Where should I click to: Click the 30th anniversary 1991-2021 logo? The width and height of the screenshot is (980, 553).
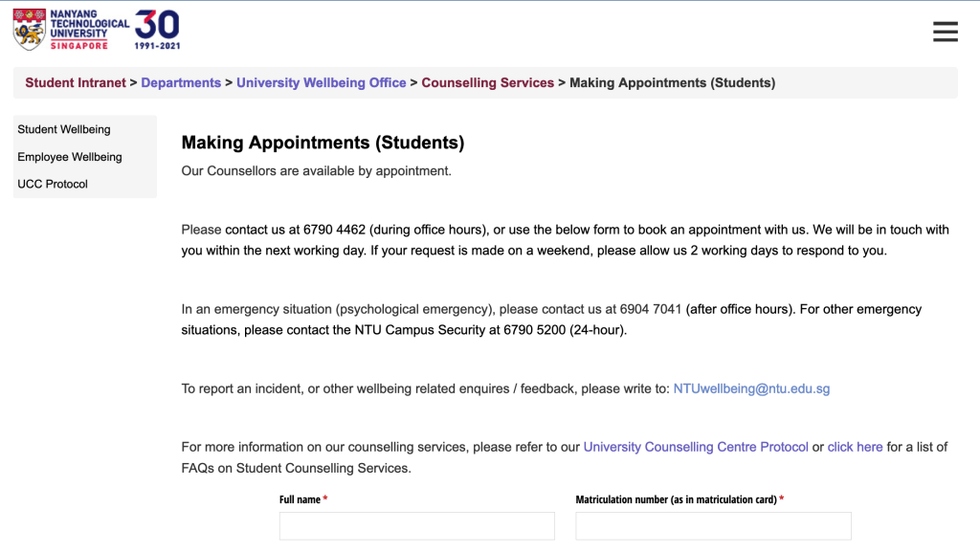[x=158, y=29]
